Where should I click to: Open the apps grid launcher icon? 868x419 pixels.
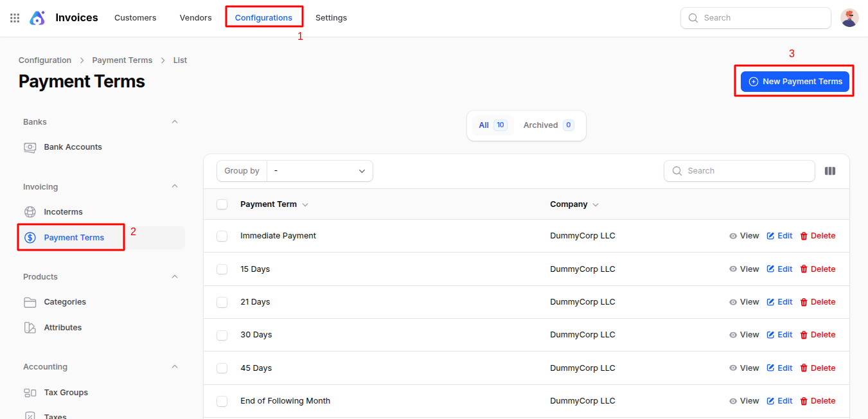point(15,18)
